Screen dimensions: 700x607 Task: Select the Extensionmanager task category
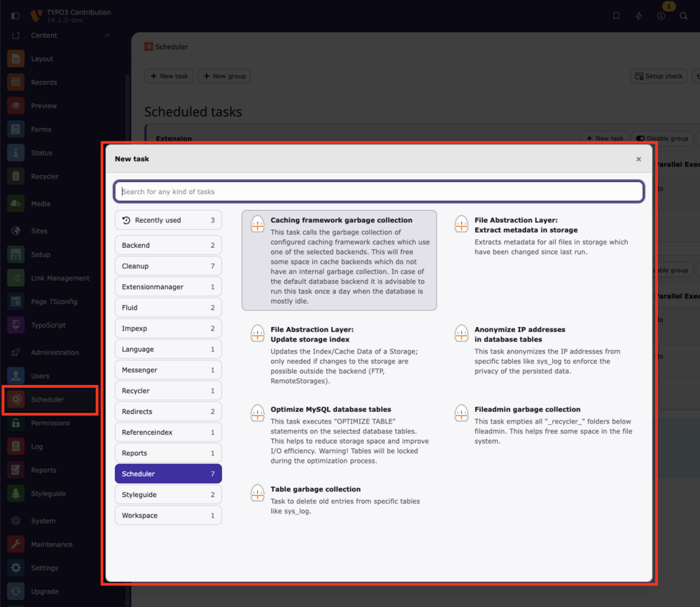(x=168, y=287)
